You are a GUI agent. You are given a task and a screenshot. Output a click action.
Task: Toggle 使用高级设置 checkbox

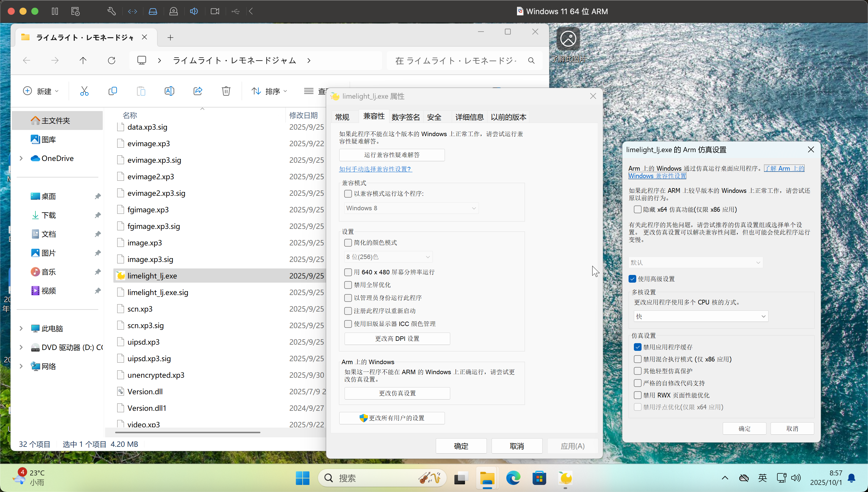632,279
